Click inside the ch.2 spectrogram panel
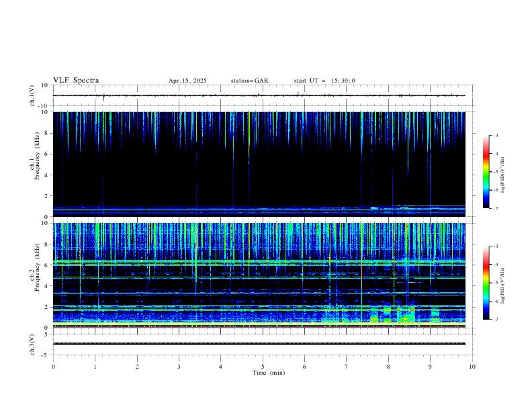The width and height of the screenshot is (532, 411). (259, 275)
